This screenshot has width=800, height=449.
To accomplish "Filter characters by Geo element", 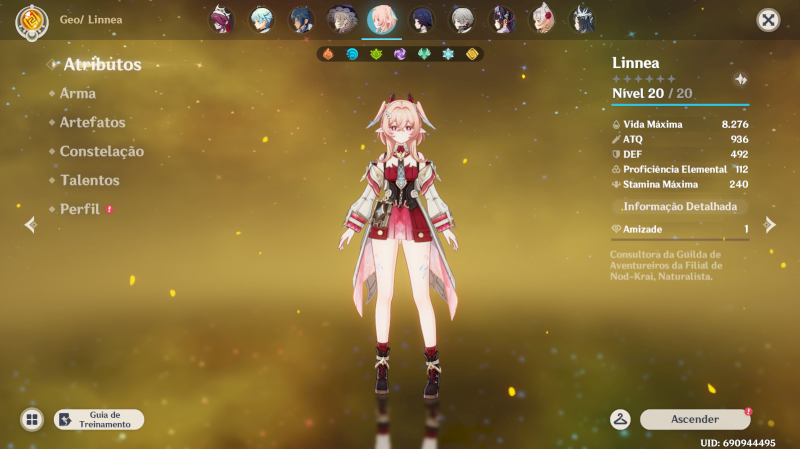I will (x=472, y=54).
